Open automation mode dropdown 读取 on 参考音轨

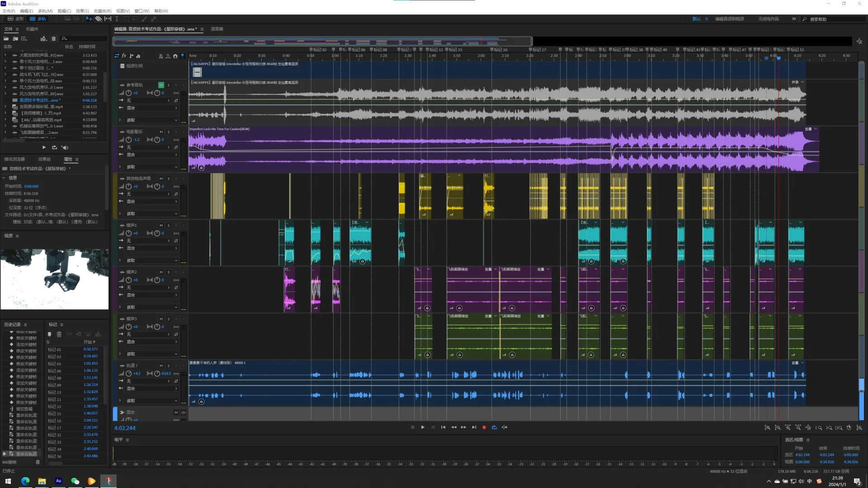point(152,120)
